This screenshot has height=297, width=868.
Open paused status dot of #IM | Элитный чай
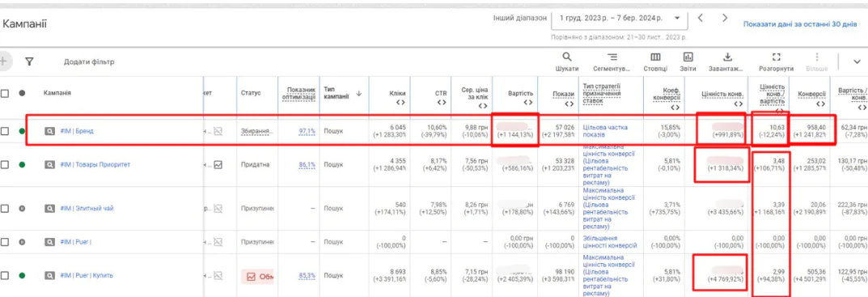click(22, 208)
